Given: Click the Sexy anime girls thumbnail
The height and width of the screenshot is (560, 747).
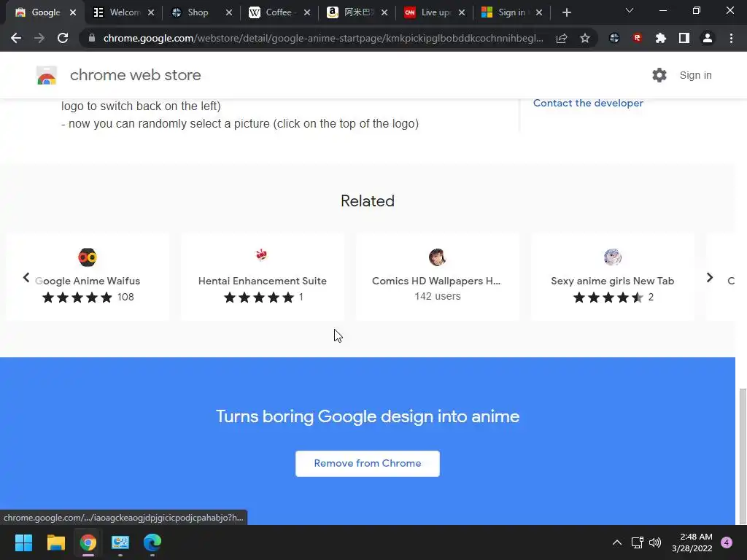Looking at the screenshot, I should point(613,257).
